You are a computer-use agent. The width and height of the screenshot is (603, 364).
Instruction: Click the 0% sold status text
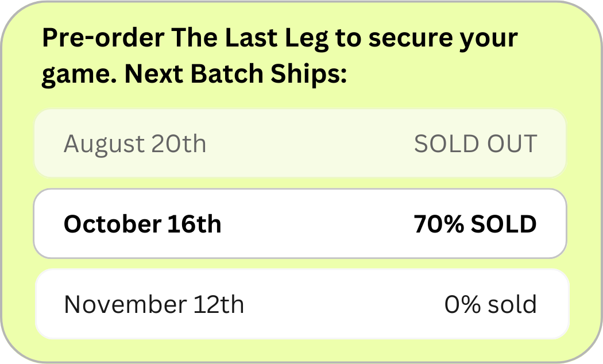[490, 304]
